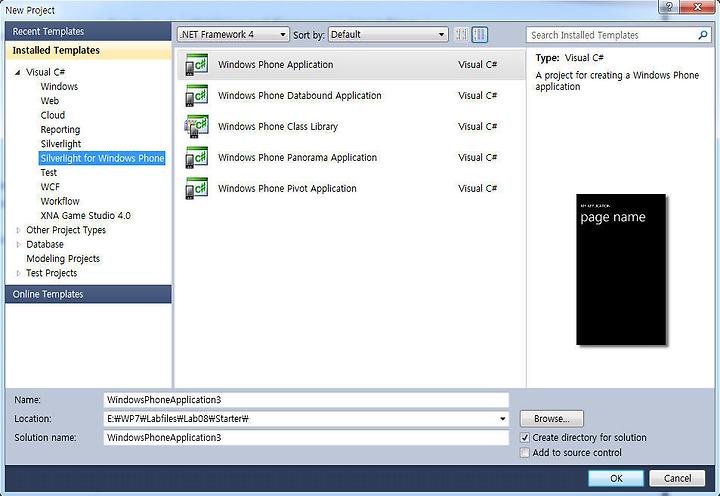The image size is (720, 496).
Task: Click the Cancel button
Action: tap(677, 478)
